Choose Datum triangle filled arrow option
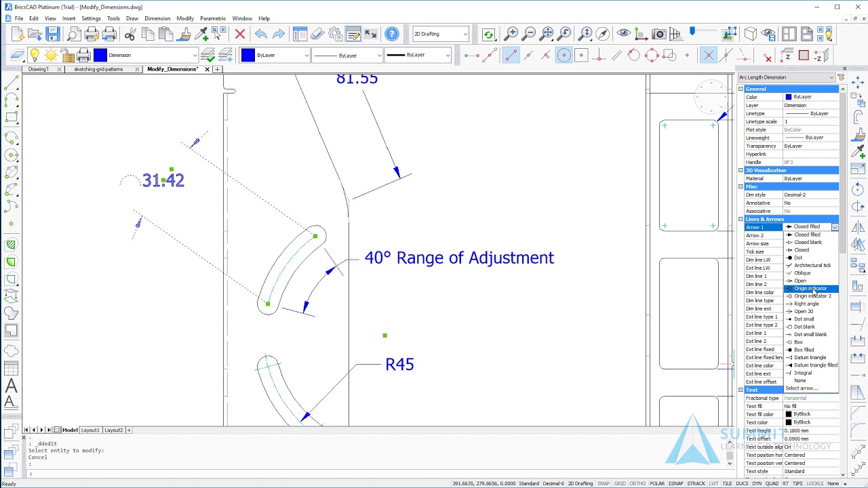 coord(811,365)
